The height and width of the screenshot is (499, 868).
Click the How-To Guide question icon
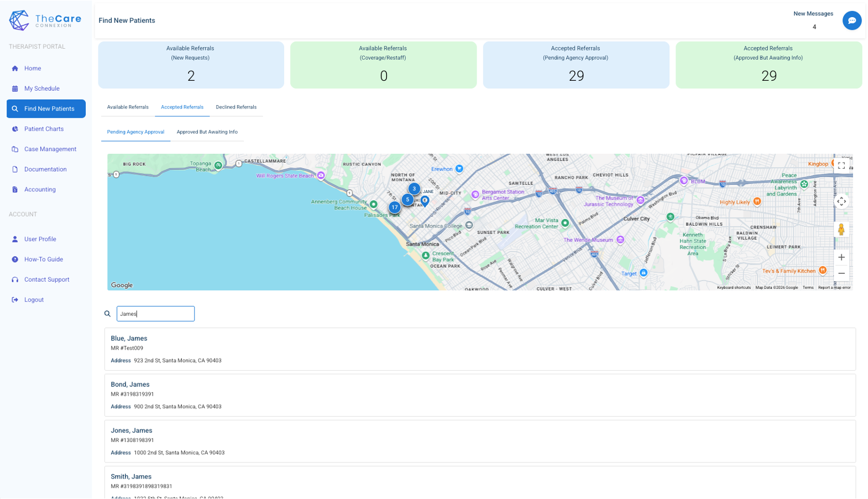point(15,259)
